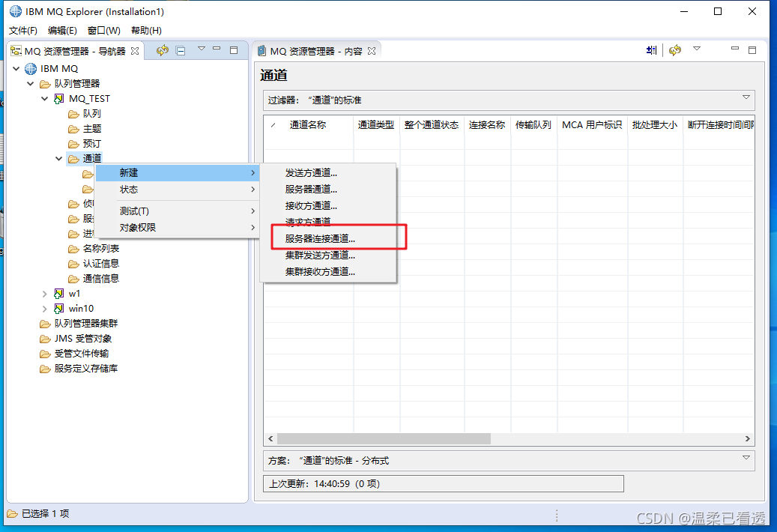The image size is (777, 532).
Task: Sort by 通道名称 column header
Action: tap(308, 125)
